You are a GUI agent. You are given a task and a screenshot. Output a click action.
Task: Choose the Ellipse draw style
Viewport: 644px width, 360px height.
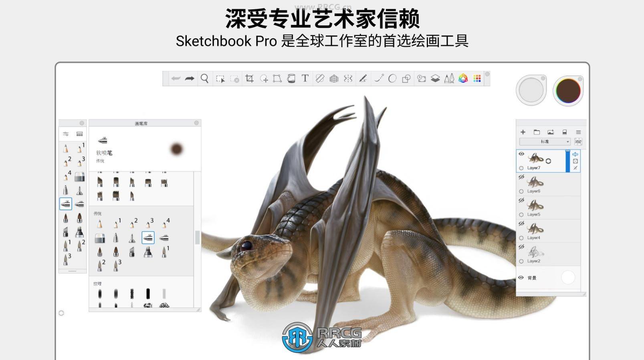392,78
